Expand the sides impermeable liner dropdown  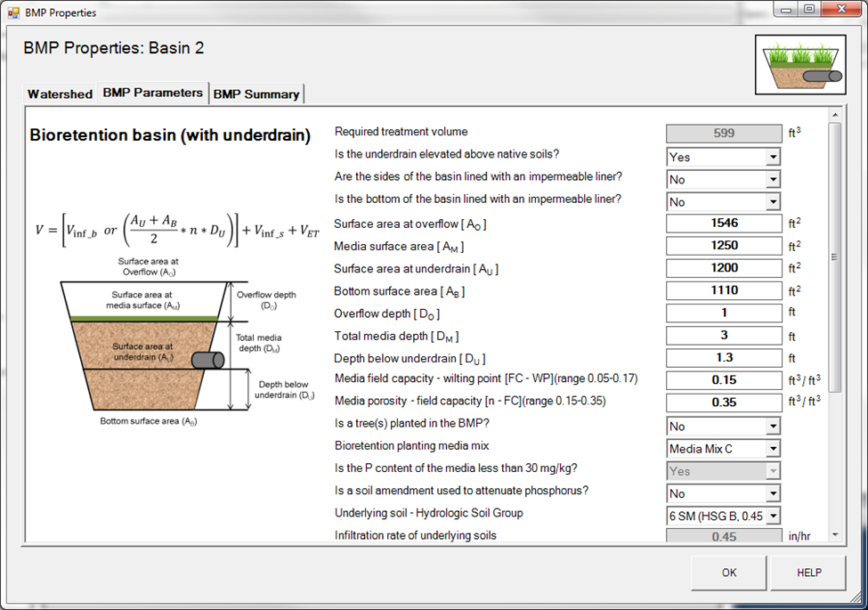[773, 179]
